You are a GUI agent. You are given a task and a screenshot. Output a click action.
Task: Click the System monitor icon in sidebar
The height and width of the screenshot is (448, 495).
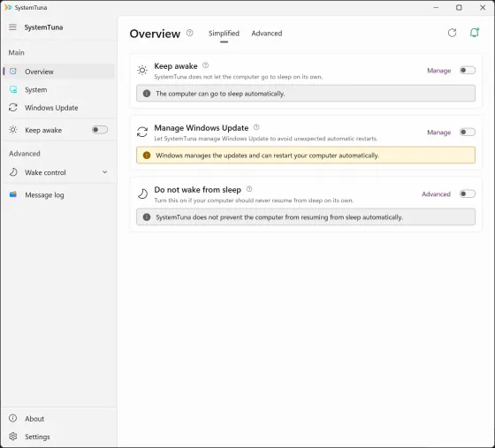pyautogui.click(x=13, y=89)
